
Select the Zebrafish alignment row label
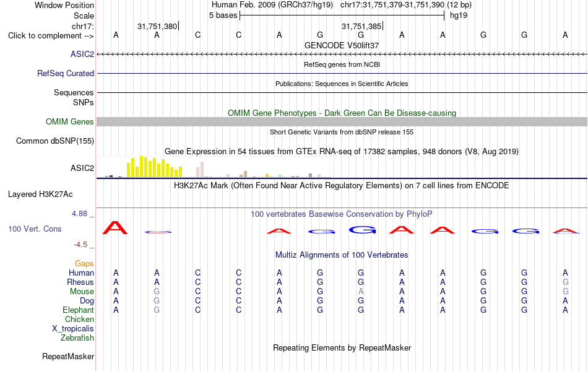tap(77, 338)
